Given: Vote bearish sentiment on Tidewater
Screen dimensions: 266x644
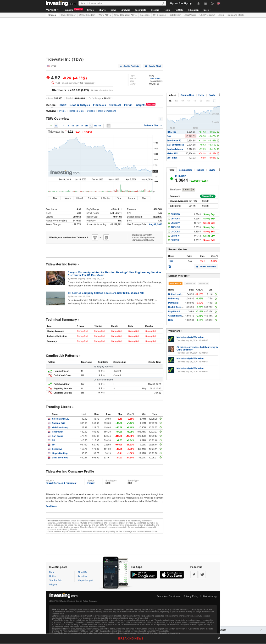Looking at the screenshot, I should [106, 238].
